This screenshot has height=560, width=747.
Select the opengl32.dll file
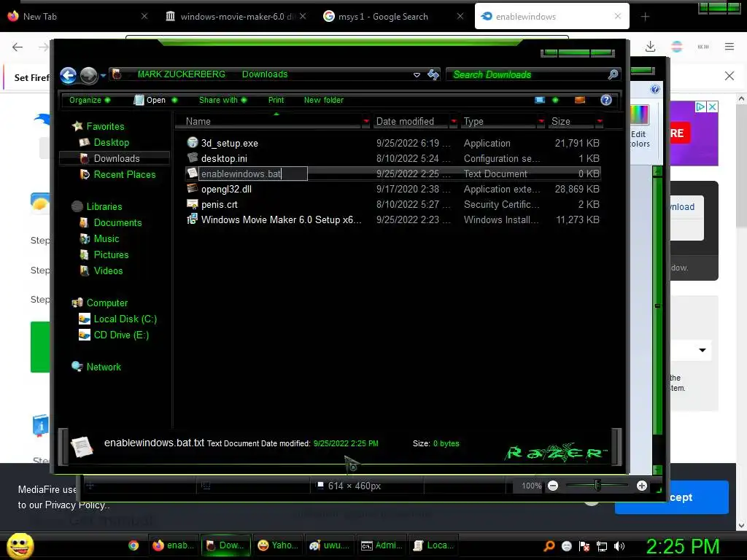click(x=226, y=189)
